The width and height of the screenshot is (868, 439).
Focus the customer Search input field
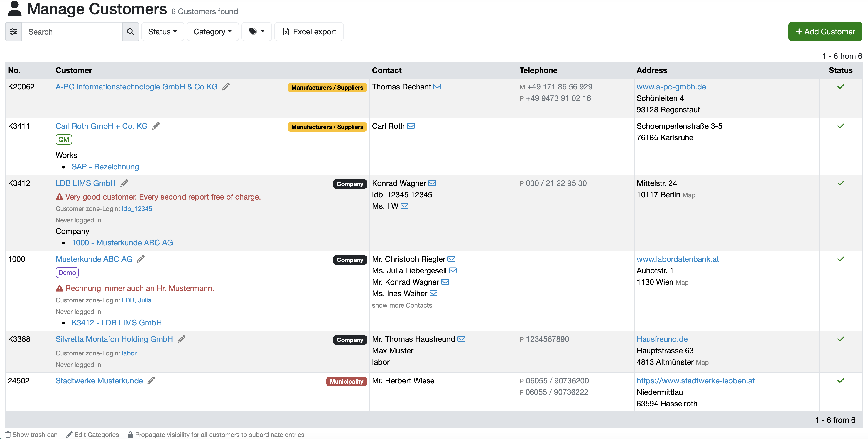(x=72, y=32)
